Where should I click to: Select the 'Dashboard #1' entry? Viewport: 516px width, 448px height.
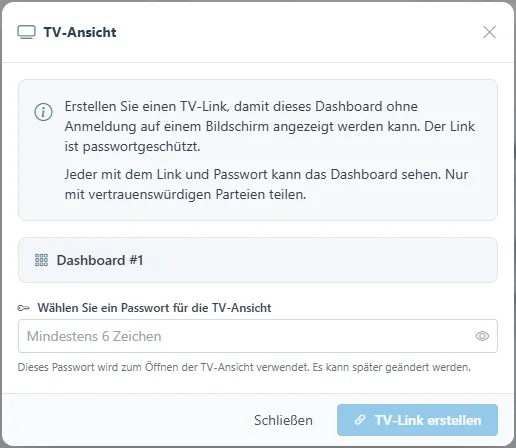[x=258, y=260]
